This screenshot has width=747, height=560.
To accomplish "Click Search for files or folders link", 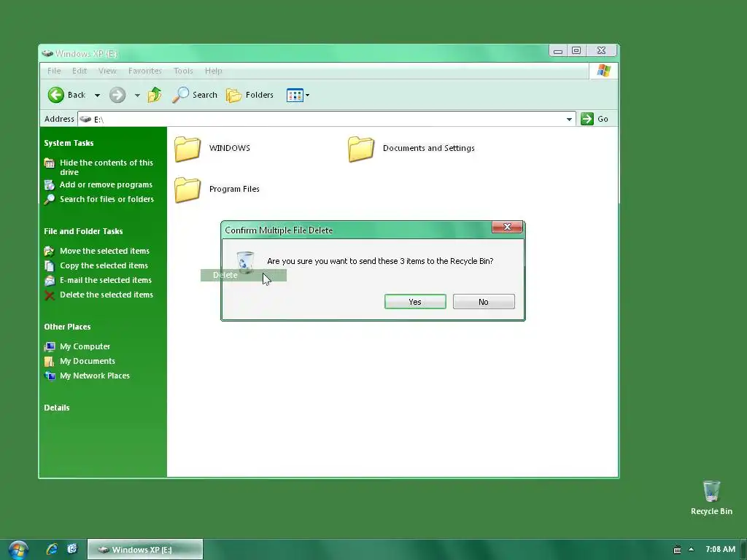I will [107, 199].
